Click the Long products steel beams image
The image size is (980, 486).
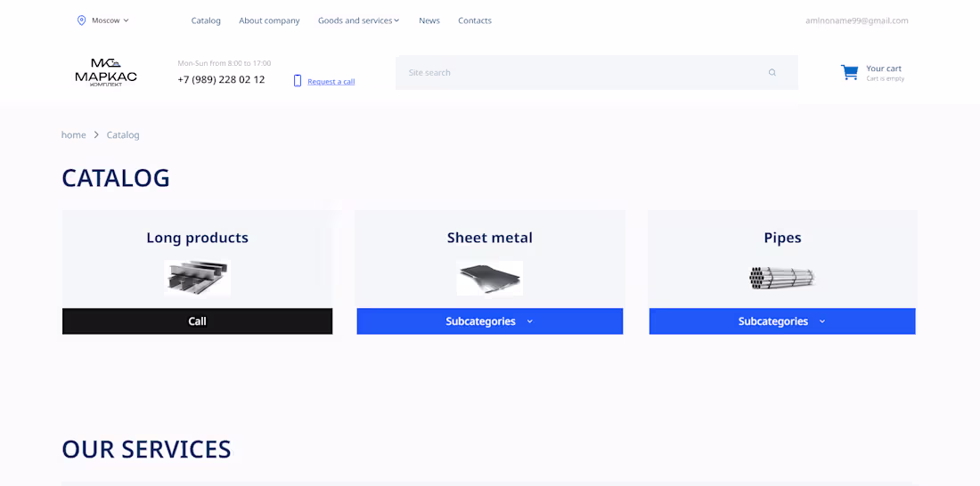[198, 278]
